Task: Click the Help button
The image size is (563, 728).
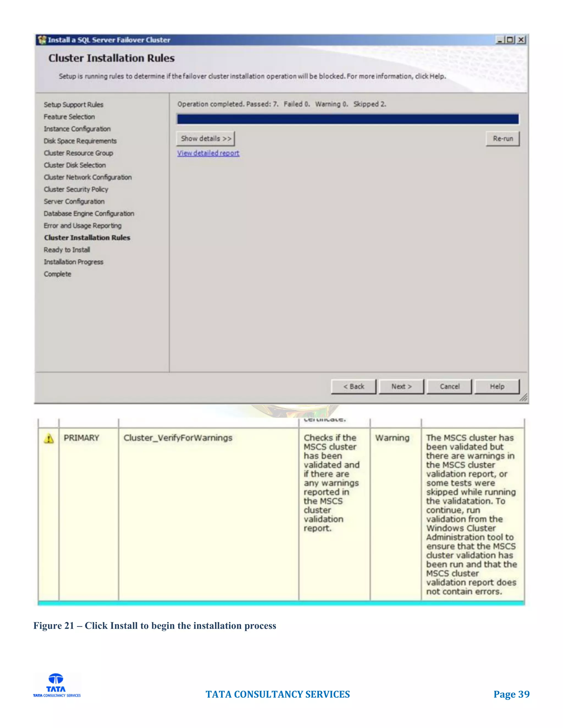Action: coord(497,386)
